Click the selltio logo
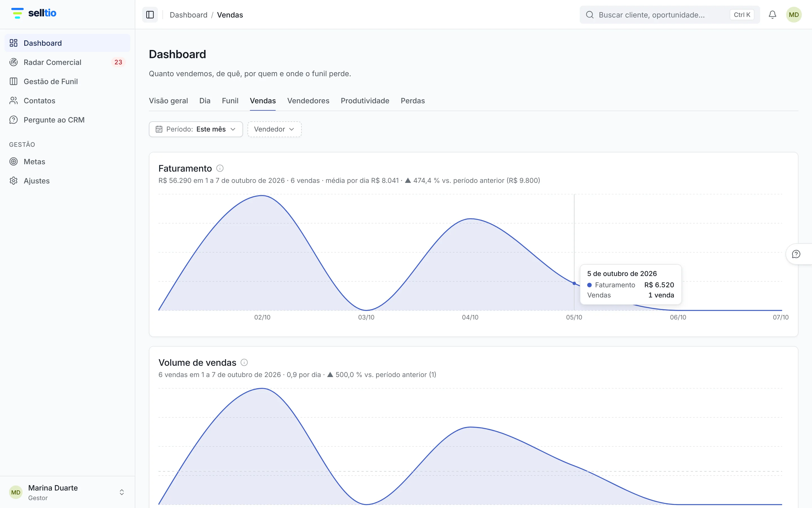 tap(34, 13)
